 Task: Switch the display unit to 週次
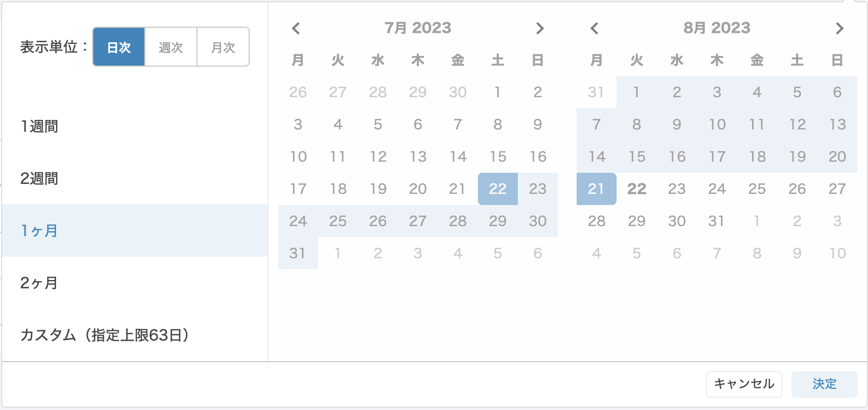click(x=171, y=47)
